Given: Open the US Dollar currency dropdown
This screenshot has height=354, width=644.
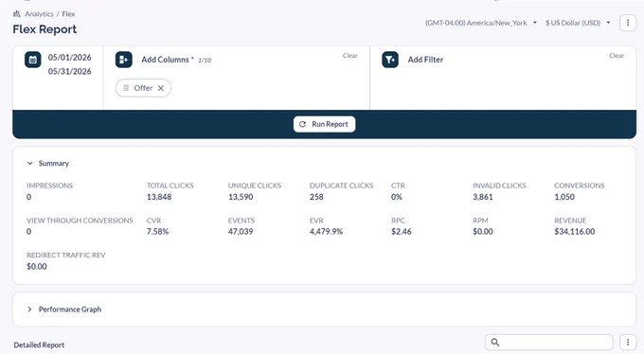Looking at the screenshot, I should pyautogui.click(x=578, y=23).
